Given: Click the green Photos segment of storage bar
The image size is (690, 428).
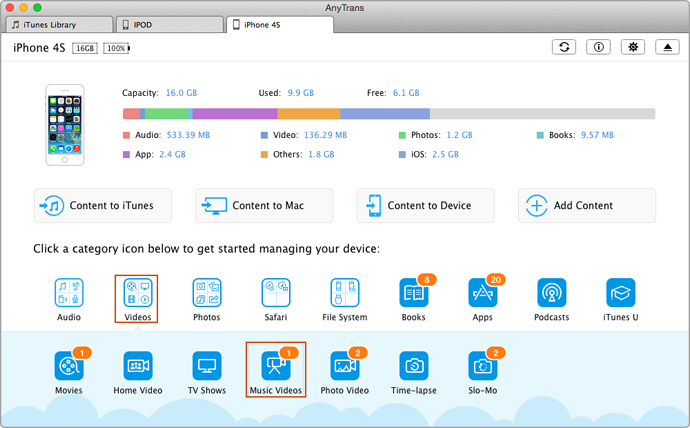Looking at the screenshot, I should click(x=166, y=114).
